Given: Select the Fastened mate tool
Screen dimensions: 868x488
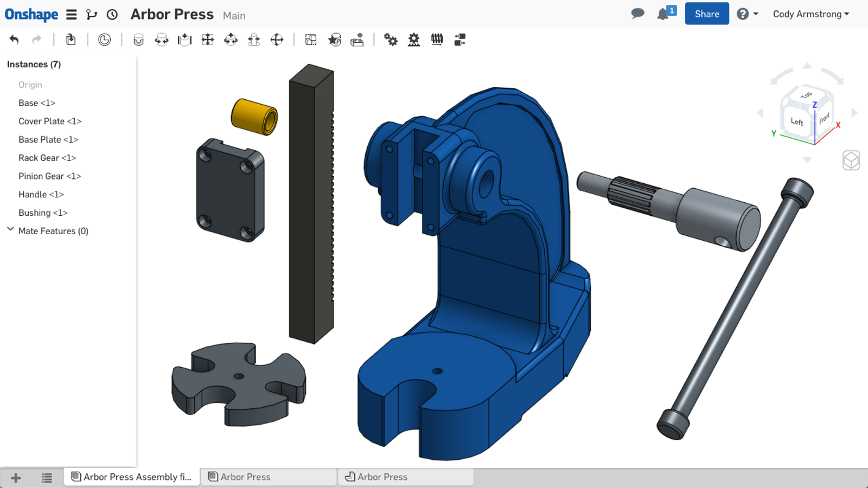Looking at the screenshot, I should click(x=138, y=40).
